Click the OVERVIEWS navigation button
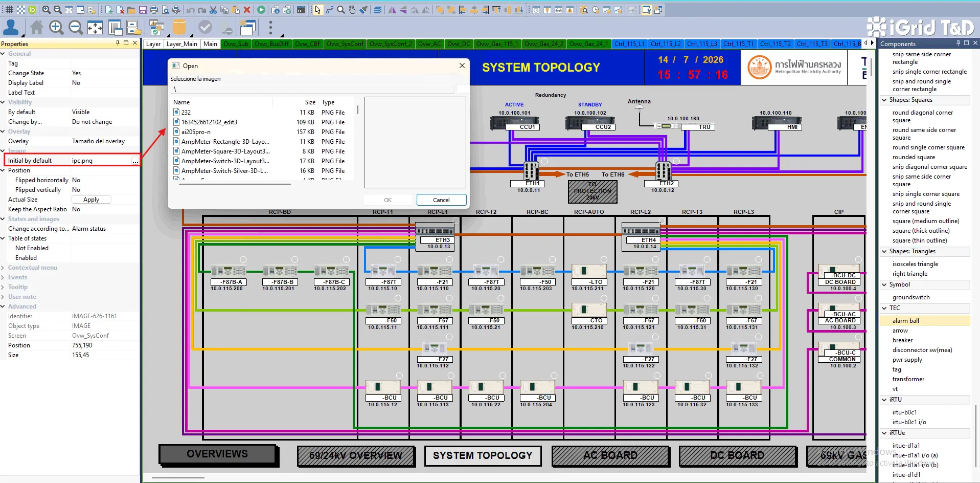Viewport: 980px width, 483px height. (x=218, y=454)
